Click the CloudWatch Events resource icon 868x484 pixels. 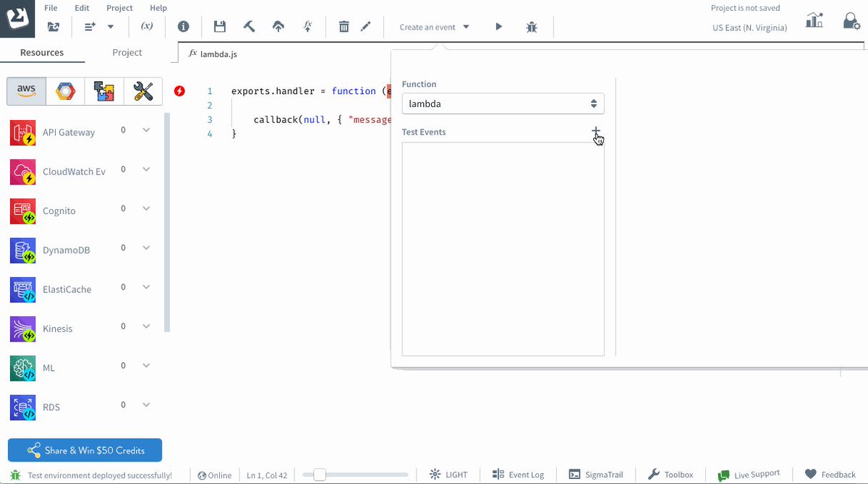pos(23,171)
